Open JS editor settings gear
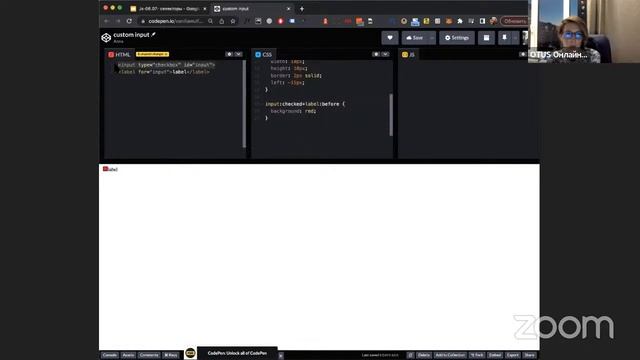The height and width of the screenshot is (360, 640). pyautogui.click(x=522, y=54)
